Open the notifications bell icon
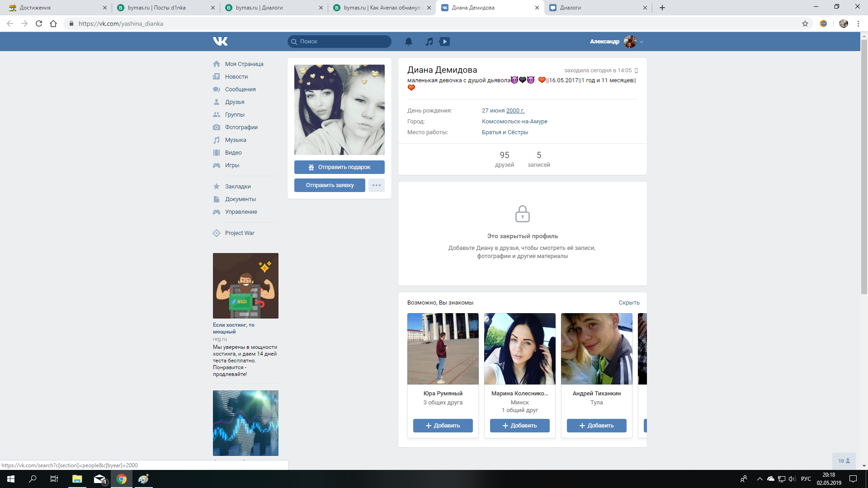The height and width of the screenshot is (488, 868). click(408, 42)
